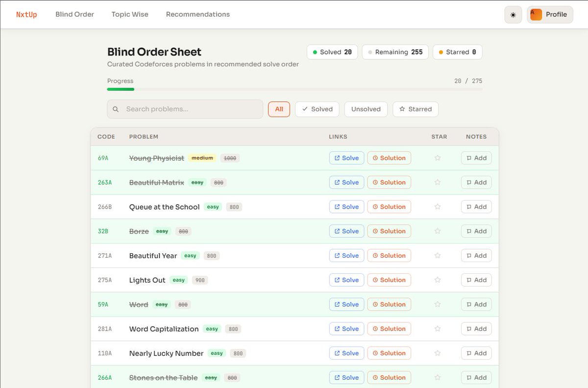
Task: Add a note for Stones on the Table
Action: [476, 378]
